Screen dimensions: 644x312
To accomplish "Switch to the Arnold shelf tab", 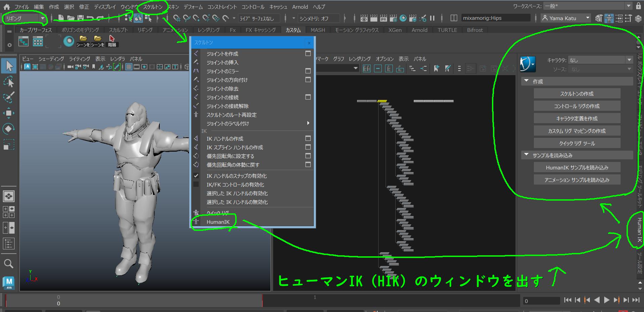I will pos(419,30).
